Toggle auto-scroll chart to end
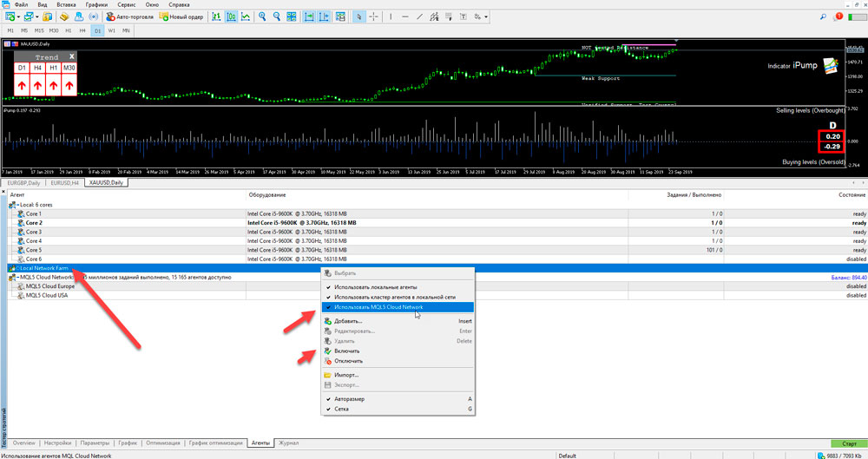868x459 pixels. tap(309, 16)
